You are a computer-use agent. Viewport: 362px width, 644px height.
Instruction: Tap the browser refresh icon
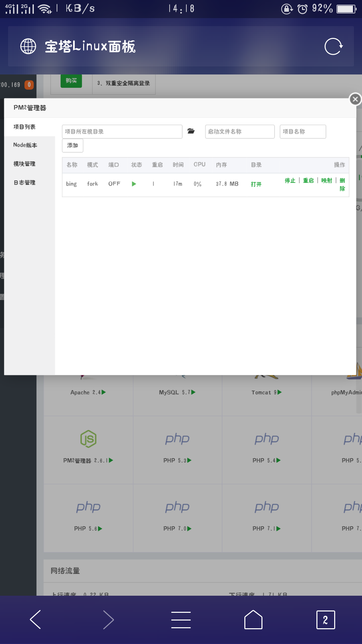334,47
